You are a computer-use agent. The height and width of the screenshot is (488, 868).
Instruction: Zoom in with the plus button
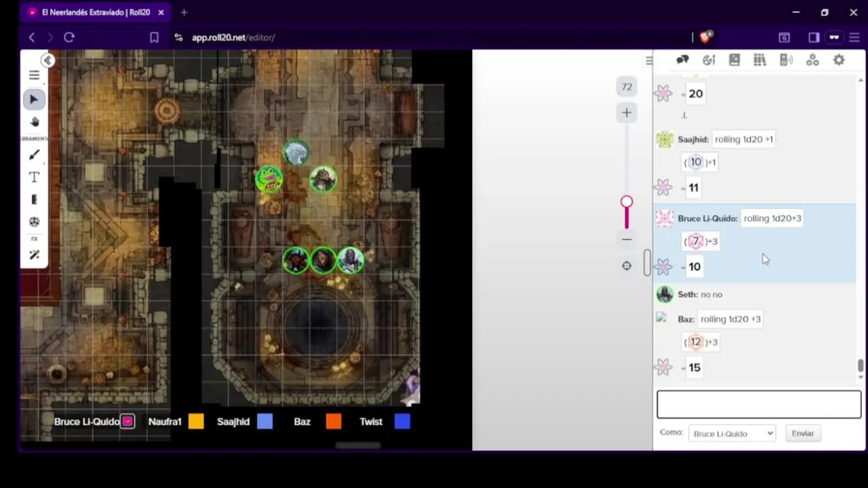[627, 113]
